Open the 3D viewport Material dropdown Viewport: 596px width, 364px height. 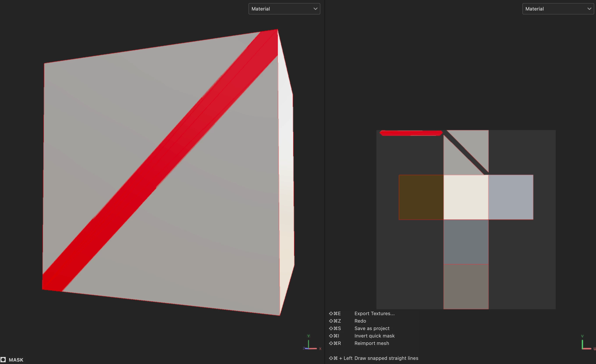tap(284, 9)
